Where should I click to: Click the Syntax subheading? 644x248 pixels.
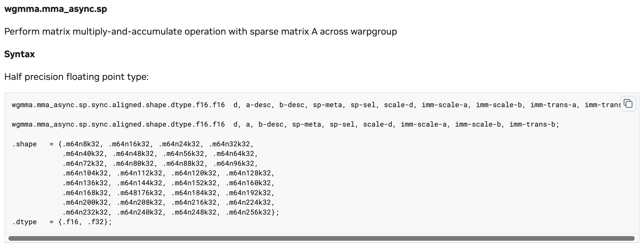(x=19, y=54)
